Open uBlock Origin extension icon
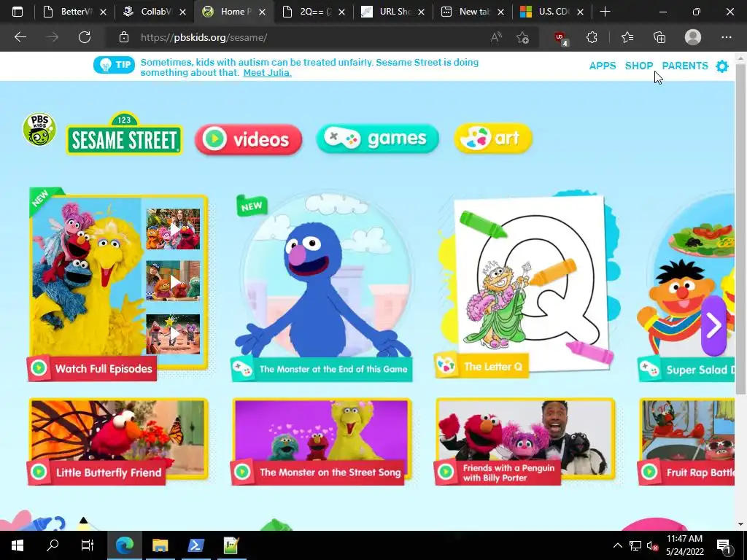This screenshot has height=560, width=747. [561, 38]
